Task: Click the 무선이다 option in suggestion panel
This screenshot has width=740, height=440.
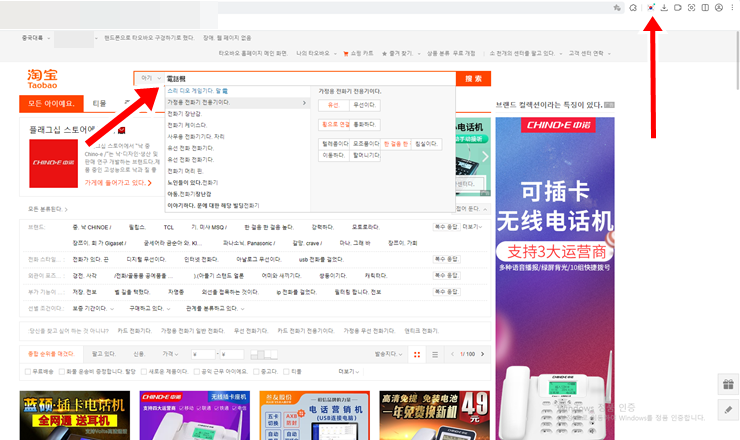Action: tap(365, 105)
